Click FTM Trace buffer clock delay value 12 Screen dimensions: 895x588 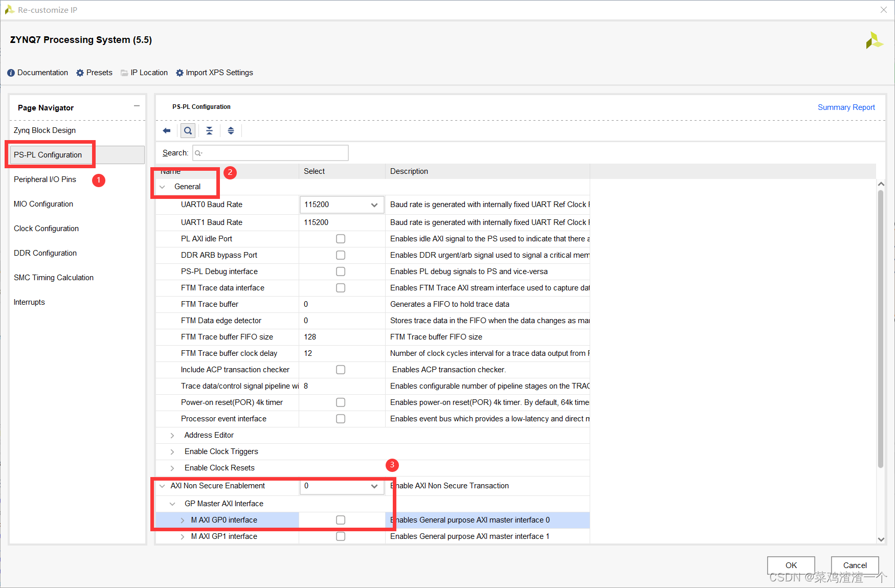pos(308,353)
